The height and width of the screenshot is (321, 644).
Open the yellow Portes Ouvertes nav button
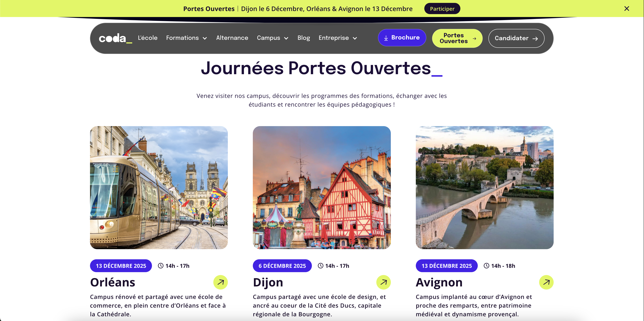point(457,38)
